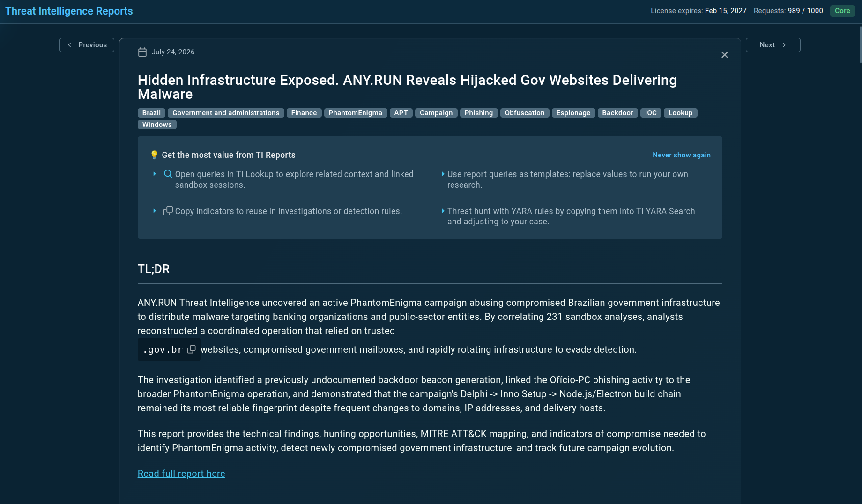Viewport: 862px width, 504px height.
Task: Select the Lookup tag
Action: pyautogui.click(x=680, y=113)
